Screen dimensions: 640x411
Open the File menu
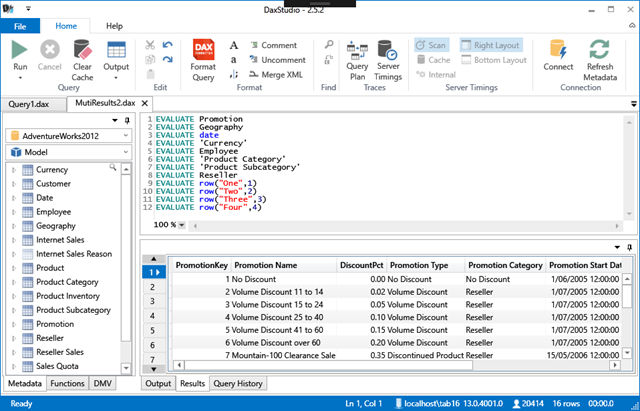pos(20,26)
